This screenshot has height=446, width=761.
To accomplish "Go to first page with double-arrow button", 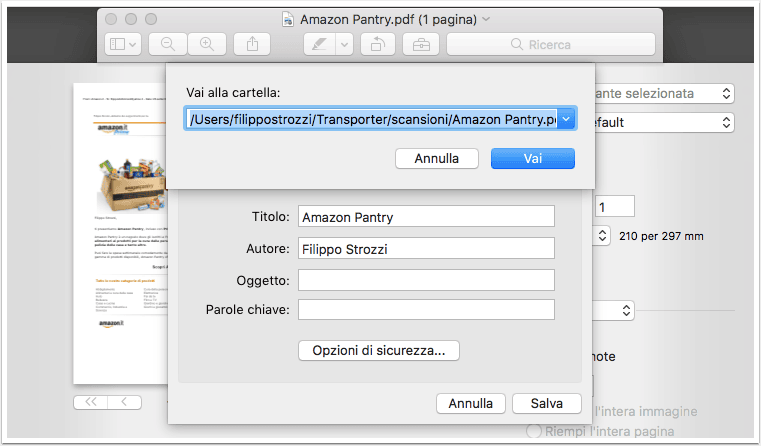I will tap(91, 402).
